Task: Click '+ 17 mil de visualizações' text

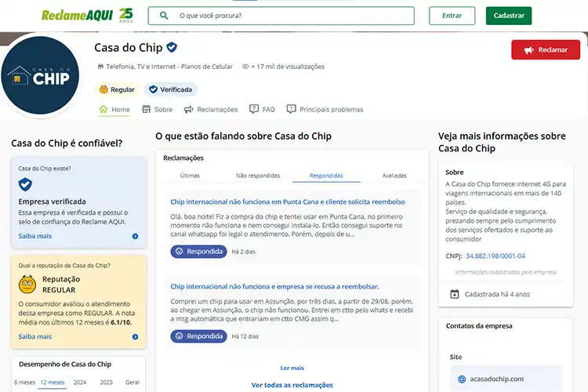Action: click(x=288, y=67)
